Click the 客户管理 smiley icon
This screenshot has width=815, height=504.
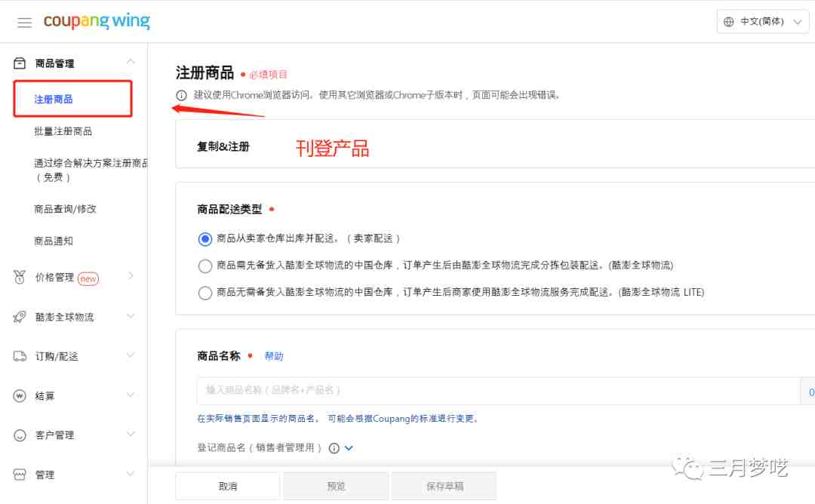(x=20, y=435)
